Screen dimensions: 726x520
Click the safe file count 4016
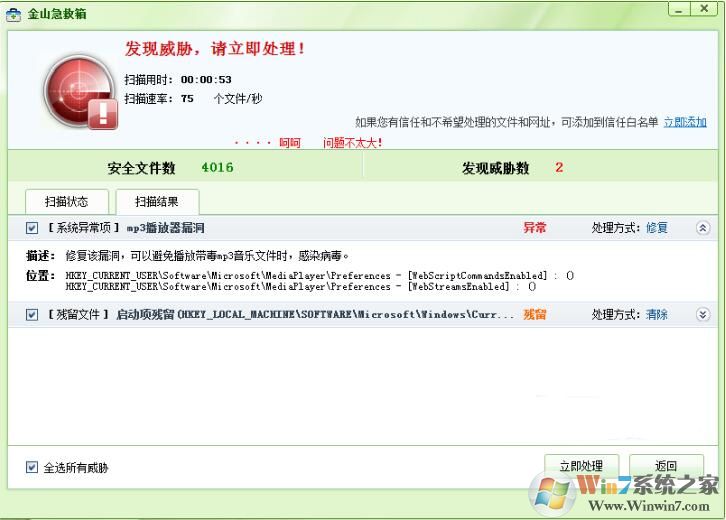pyautogui.click(x=217, y=168)
